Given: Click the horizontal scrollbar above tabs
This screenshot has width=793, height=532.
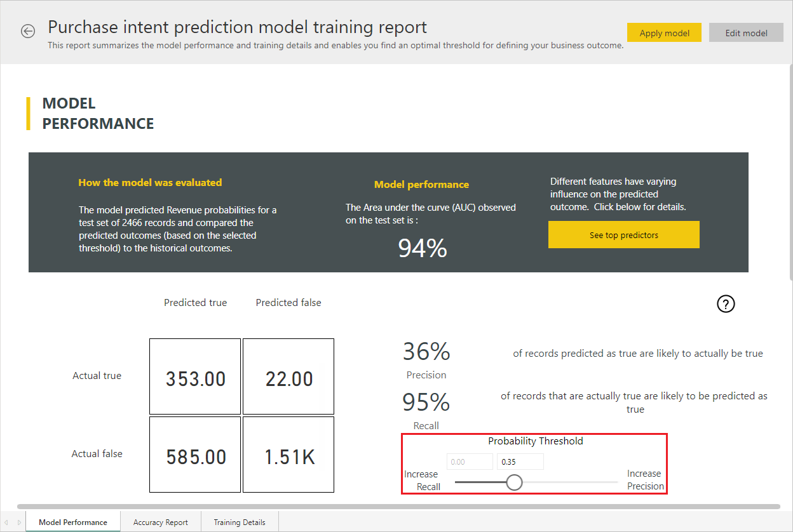Looking at the screenshot, I should (x=398, y=507).
